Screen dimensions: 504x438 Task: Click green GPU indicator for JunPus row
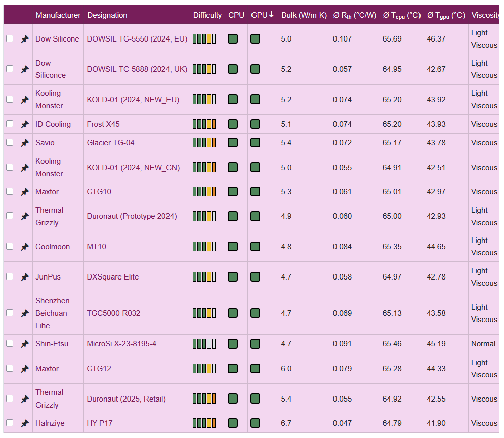coord(255,277)
